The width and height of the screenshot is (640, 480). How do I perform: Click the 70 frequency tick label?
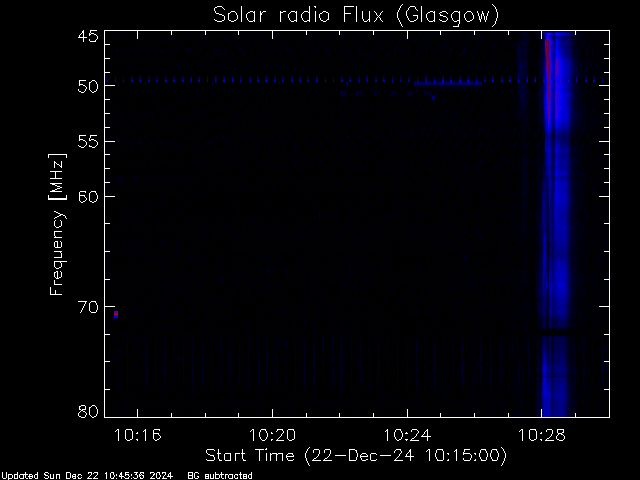(x=88, y=307)
